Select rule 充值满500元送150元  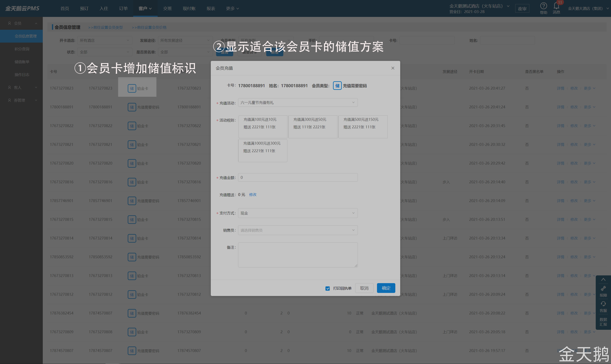[x=363, y=127]
